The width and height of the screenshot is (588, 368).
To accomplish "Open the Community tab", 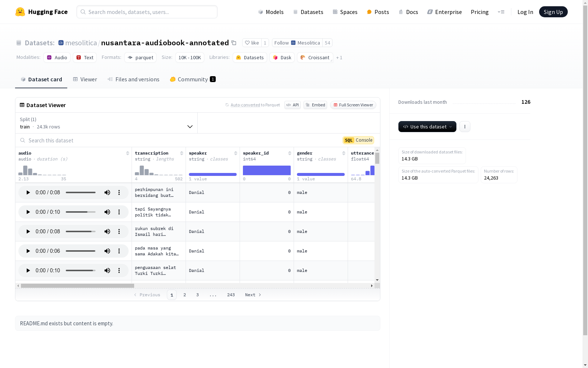I will pos(193,79).
